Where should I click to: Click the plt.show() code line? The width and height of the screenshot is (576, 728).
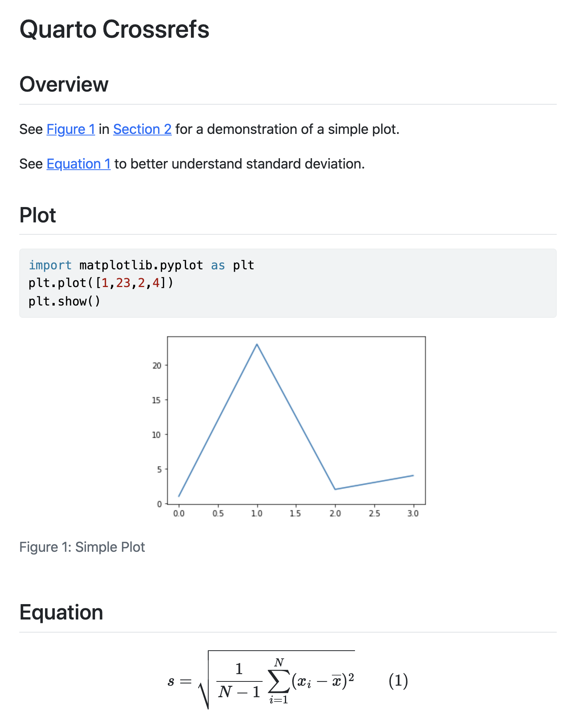64,301
